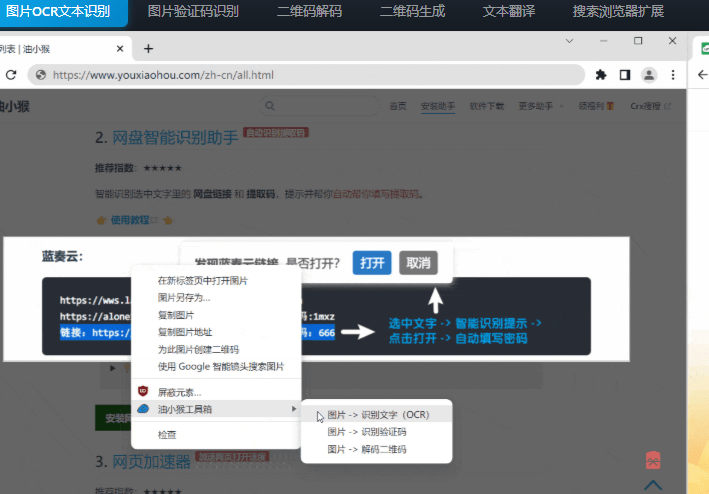
Task: Select 检查 in the context menu
Action: [167, 434]
